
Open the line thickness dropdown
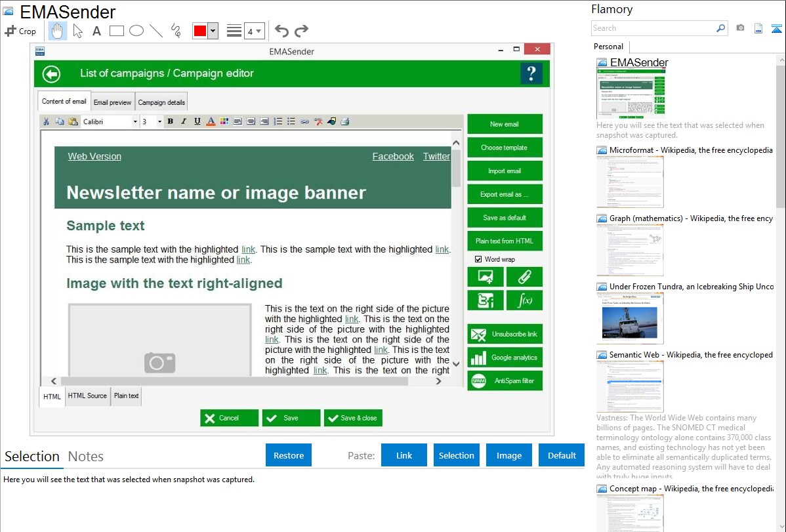pos(254,31)
